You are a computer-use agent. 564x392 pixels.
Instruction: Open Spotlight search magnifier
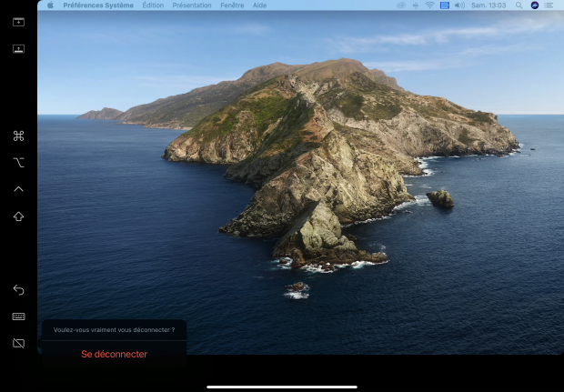[x=519, y=5]
